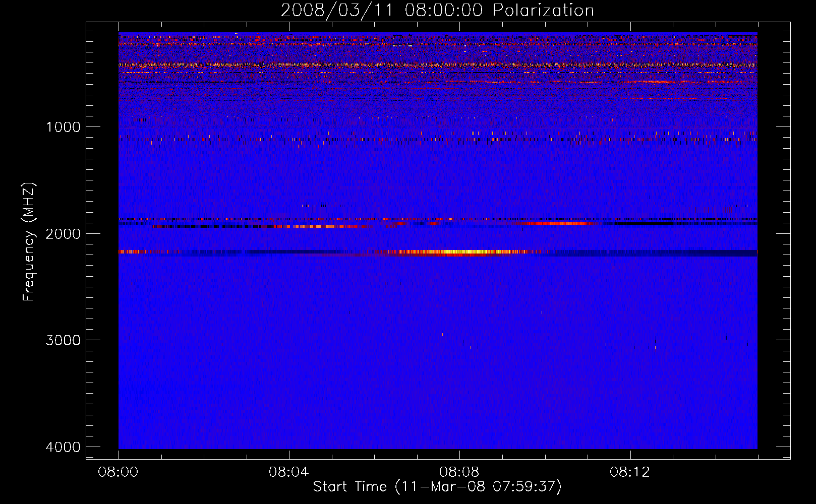This screenshot has height=504, width=816.
Task: Click the 08:12 time tick label
Action: [x=629, y=472]
